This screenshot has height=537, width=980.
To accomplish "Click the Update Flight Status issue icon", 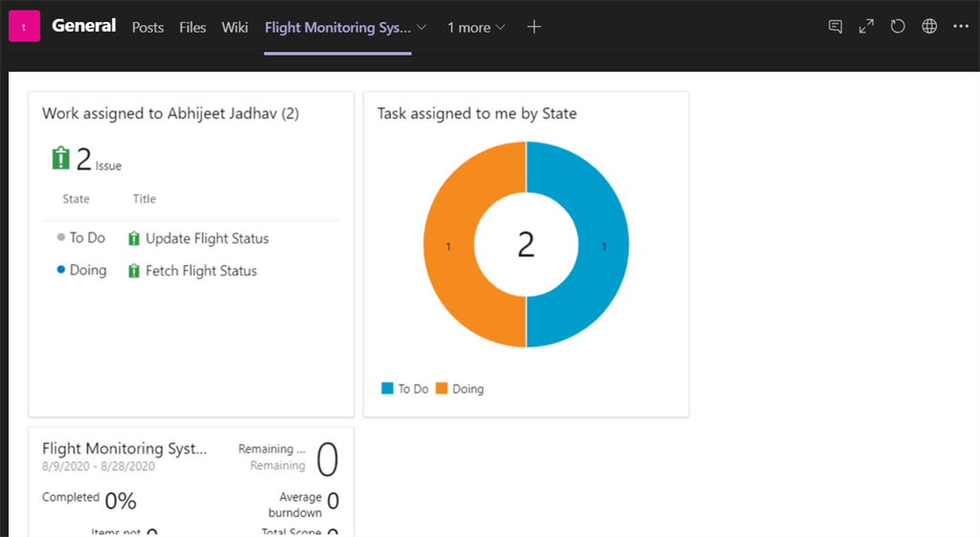I will [134, 239].
